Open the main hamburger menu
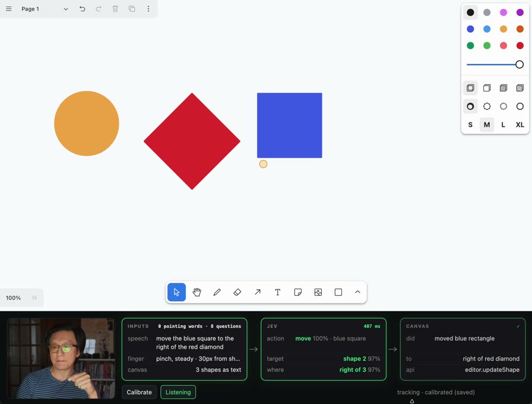The image size is (532, 404). (9, 9)
